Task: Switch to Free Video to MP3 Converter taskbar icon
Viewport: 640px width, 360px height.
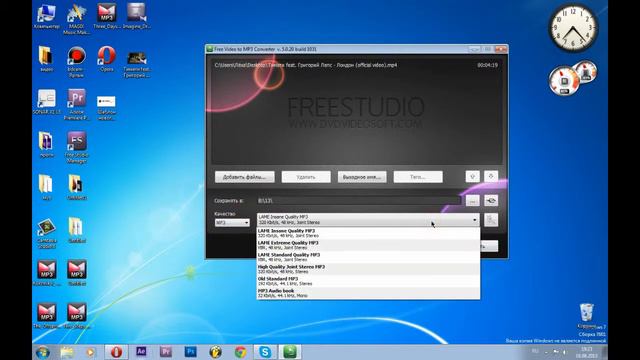Action: (290, 352)
